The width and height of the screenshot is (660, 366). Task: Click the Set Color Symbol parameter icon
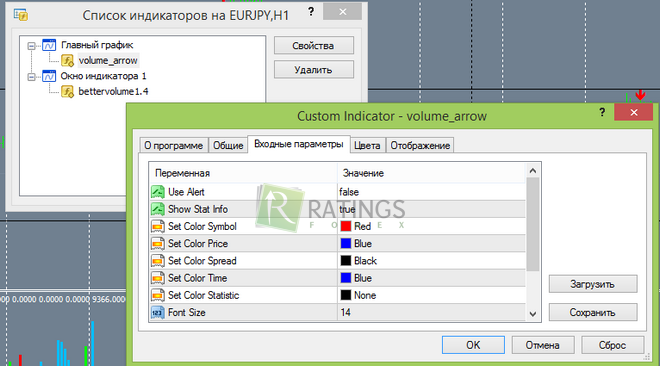point(158,226)
